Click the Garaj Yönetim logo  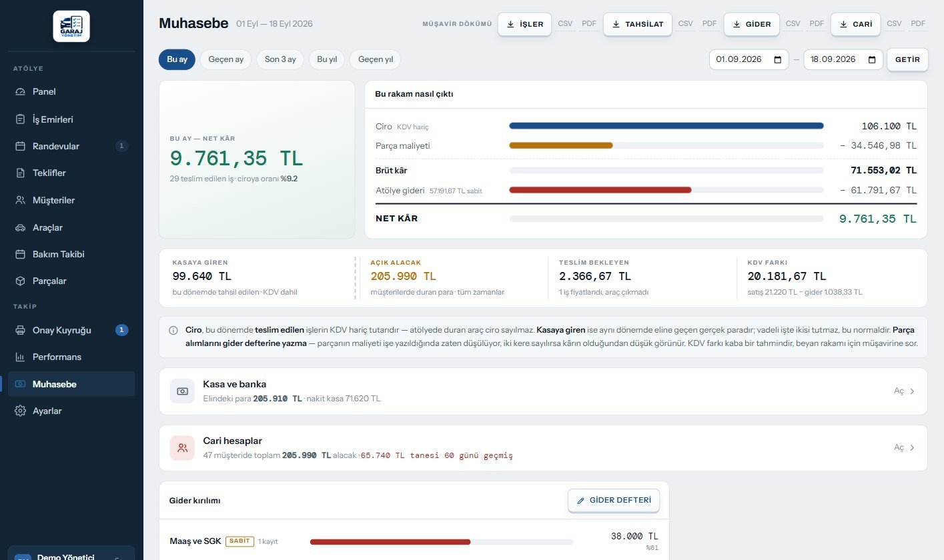point(71,26)
